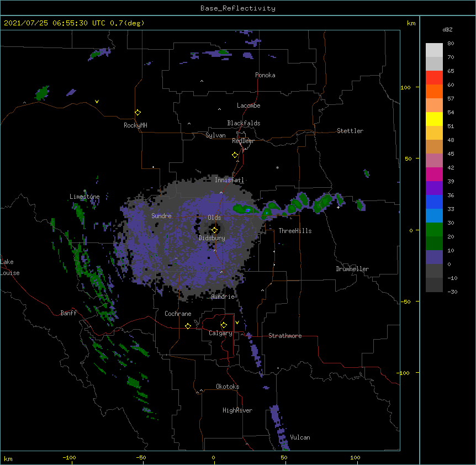Click the Calgary city label
476x465 pixels.
pyautogui.click(x=220, y=333)
